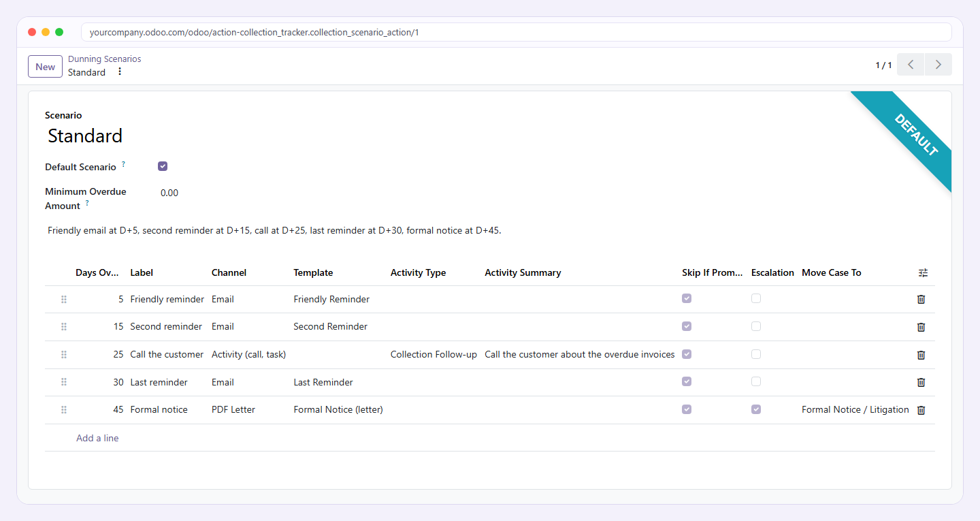Delete the Last reminder row
980x521 pixels.
(x=921, y=382)
